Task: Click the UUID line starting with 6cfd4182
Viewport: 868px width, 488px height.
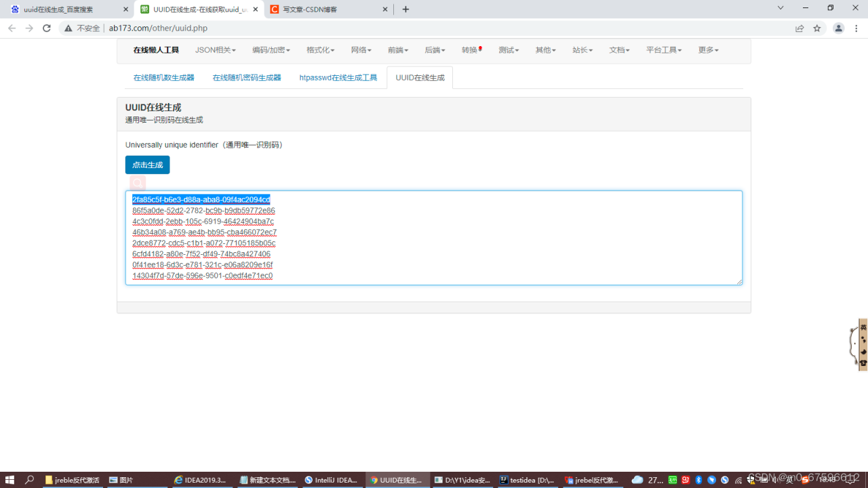Action: 201,254
